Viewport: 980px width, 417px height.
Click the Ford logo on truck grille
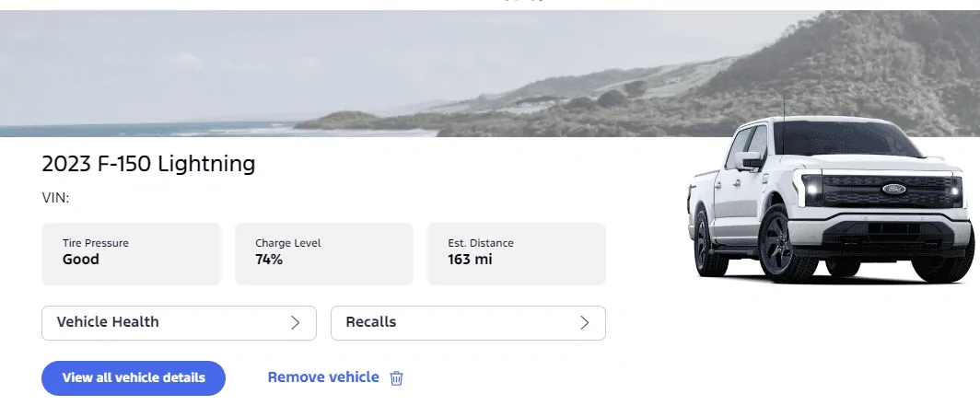[x=893, y=189]
